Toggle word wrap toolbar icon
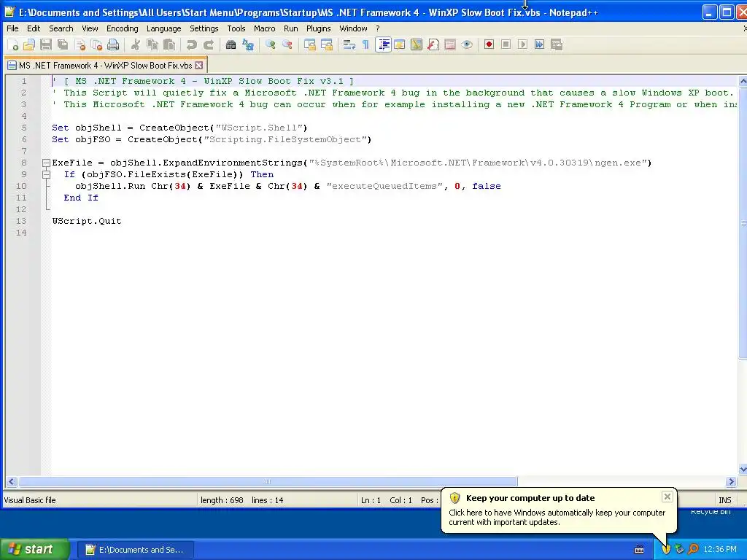The image size is (747, 560). pyautogui.click(x=349, y=44)
